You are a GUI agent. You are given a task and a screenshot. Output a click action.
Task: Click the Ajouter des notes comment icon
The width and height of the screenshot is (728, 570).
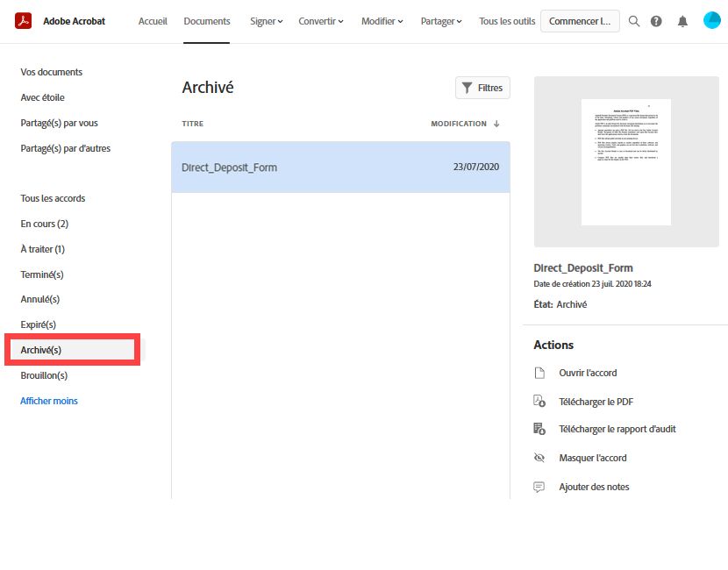pos(539,487)
